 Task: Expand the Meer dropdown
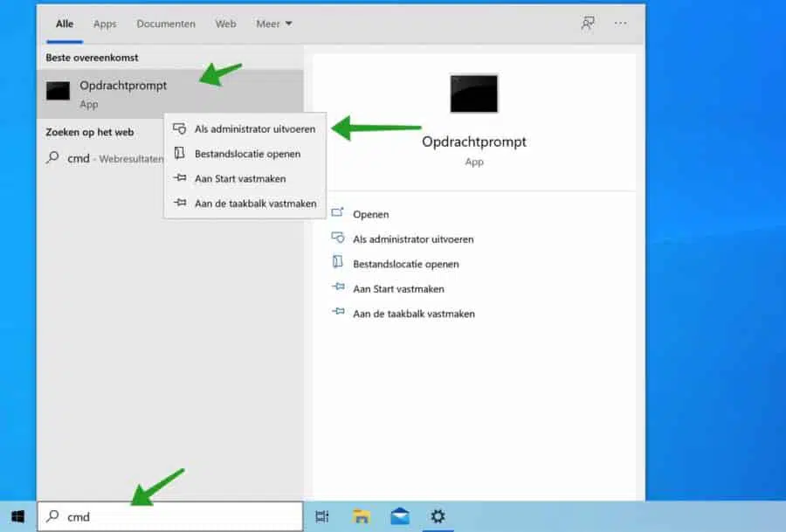pyautogui.click(x=273, y=24)
